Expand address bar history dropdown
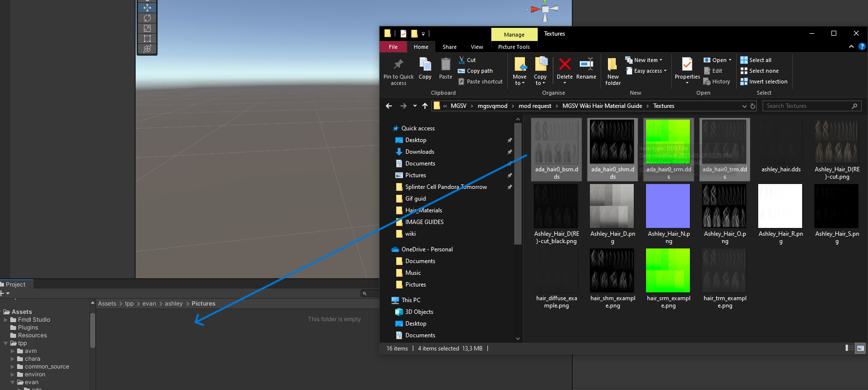This screenshot has width=868, height=390. (744, 106)
